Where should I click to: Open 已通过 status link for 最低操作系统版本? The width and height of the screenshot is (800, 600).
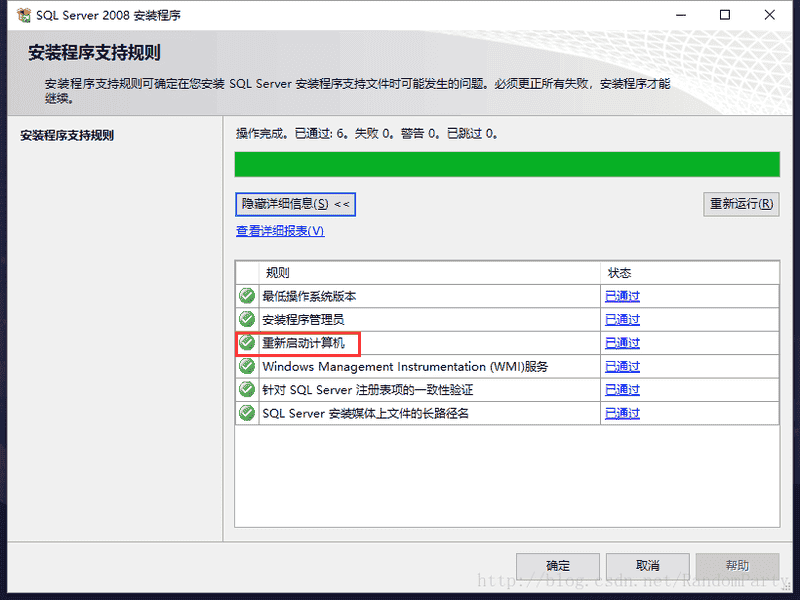[622, 296]
